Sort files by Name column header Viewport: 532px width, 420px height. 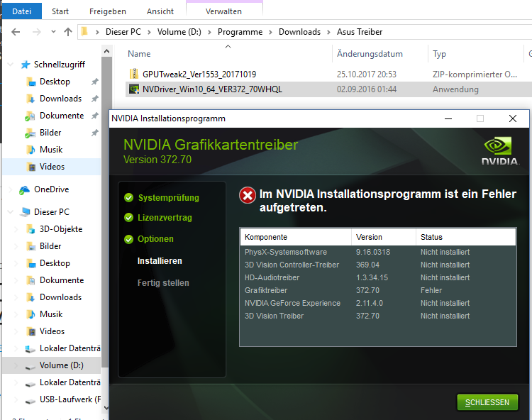point(139,54)
